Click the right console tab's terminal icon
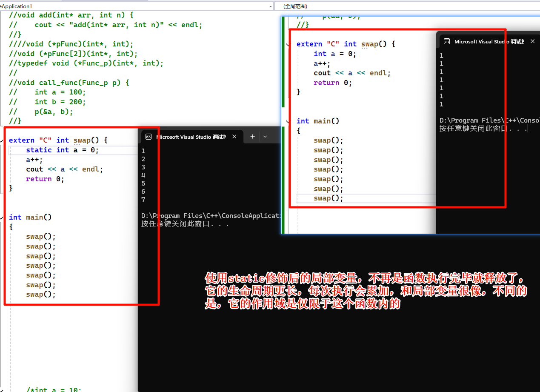The height and width of the screenshot is (392, 540). pyautogui.click(x=447, y=41)
